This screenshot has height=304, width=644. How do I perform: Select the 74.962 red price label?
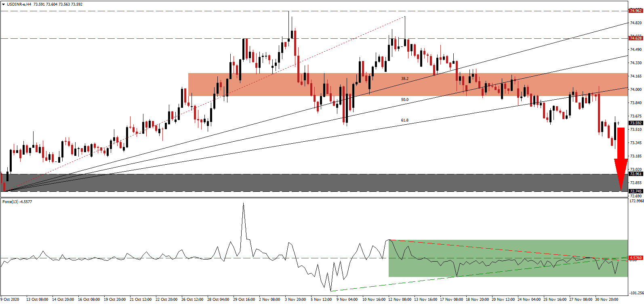636,11
